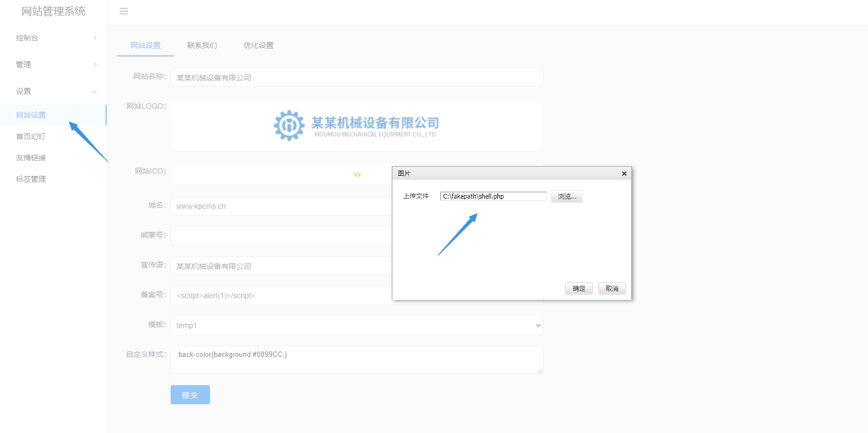This screenshot has width=868, height=433.
Task: Open 首页幻灯 in the sidebar
Action: pyautogui.click(x=31, y=136)
